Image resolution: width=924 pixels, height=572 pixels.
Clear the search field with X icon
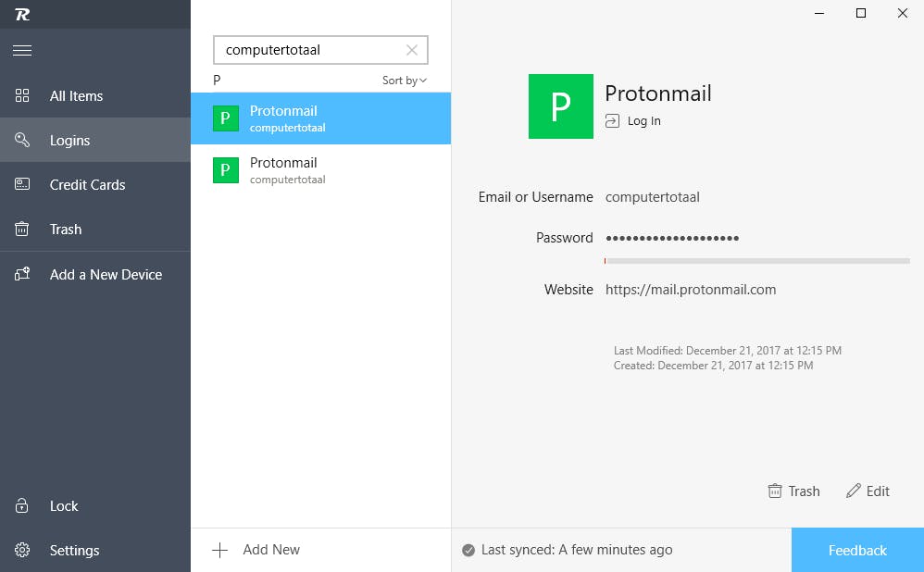click(x=413, y=50)
